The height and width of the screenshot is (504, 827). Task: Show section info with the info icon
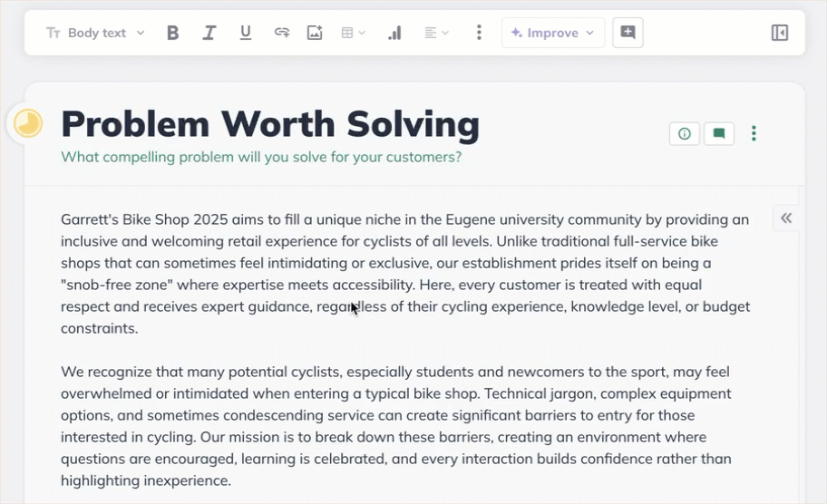[684, 133]
